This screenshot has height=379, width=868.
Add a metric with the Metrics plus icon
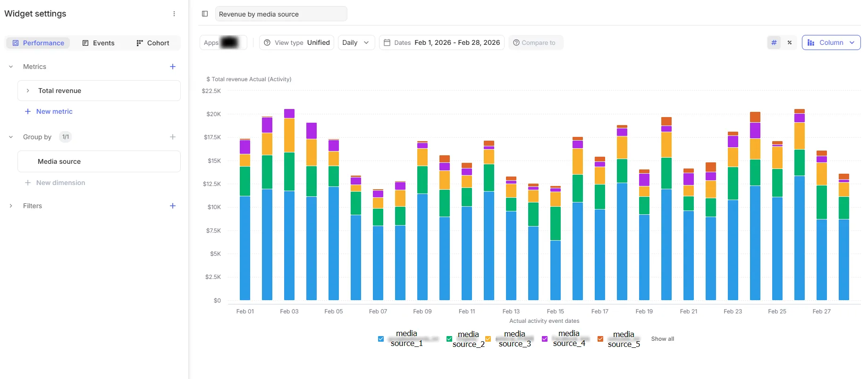click(173, 67)
